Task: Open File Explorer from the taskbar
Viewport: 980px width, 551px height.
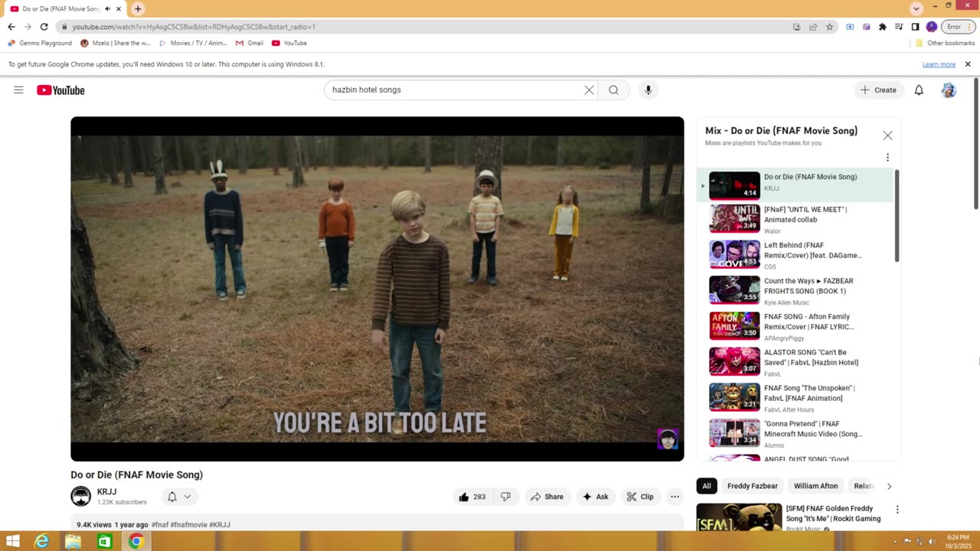Action: 73,542
